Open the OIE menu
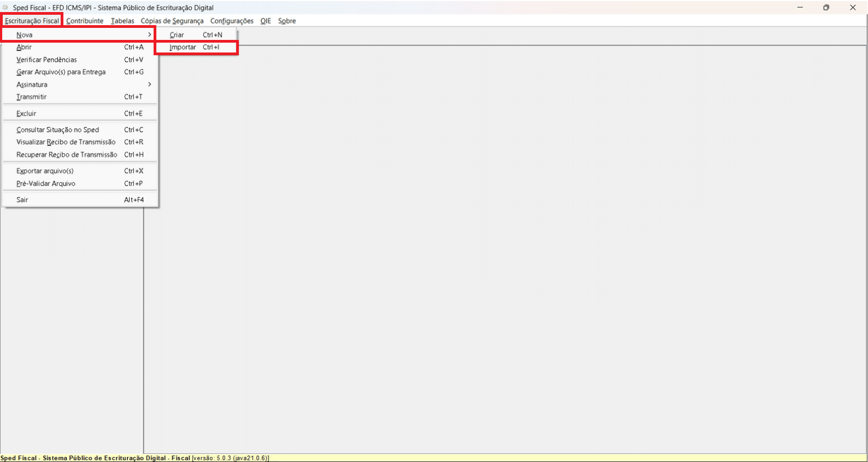Viewport: 868px width, 462px height. [x=266, y=21]
